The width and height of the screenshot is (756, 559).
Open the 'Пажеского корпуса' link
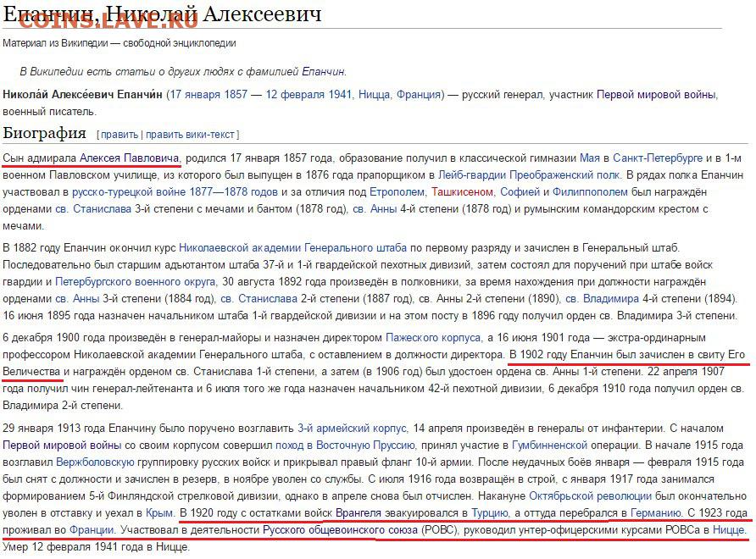[x=432, y=338]
